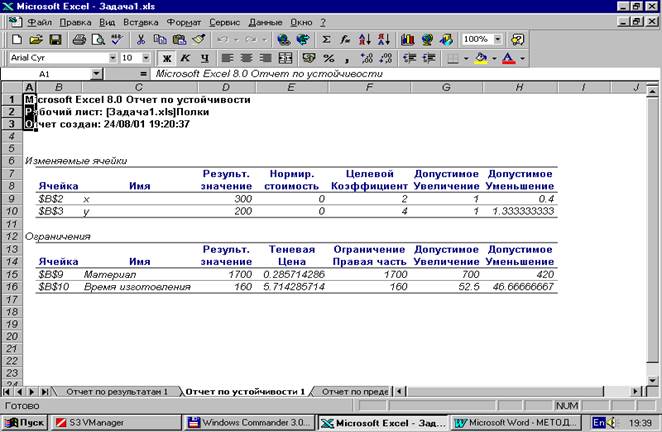662x432 pixels.
Task: Expand the A1 Name Box dropdown
Action: (x=97, y=74)
